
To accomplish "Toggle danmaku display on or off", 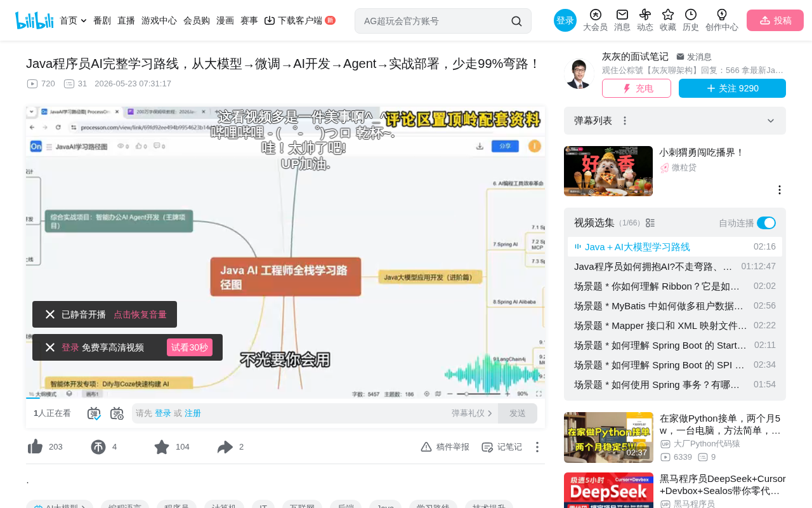I will click(94, 413).
